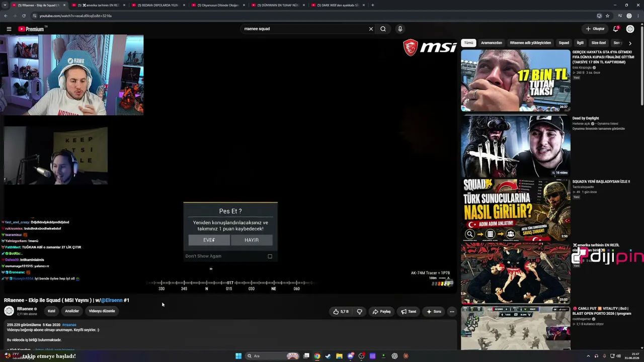Image resolution: width=644 pixels, height=362 pixels.
Task: Open YouTube notifications bell
Action: (615, 29)
